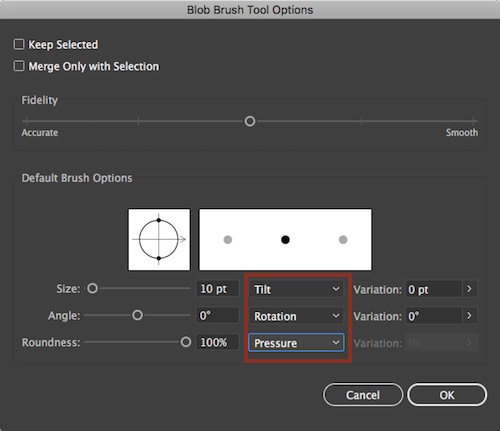This screenshot has width=500, height=431.
Task: Click the arrow beside the Size Variation field
Action: point(470,289)
